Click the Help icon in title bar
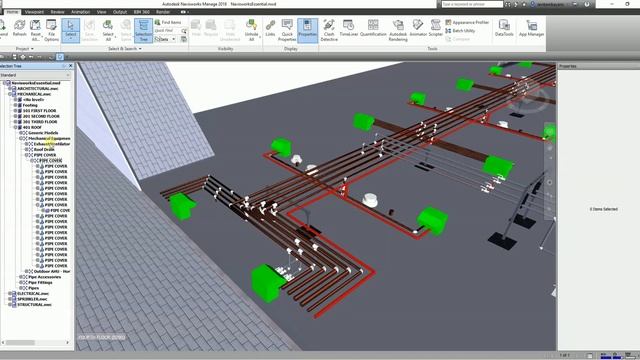This screenshot has height=360, width=640. coord(587,4)
